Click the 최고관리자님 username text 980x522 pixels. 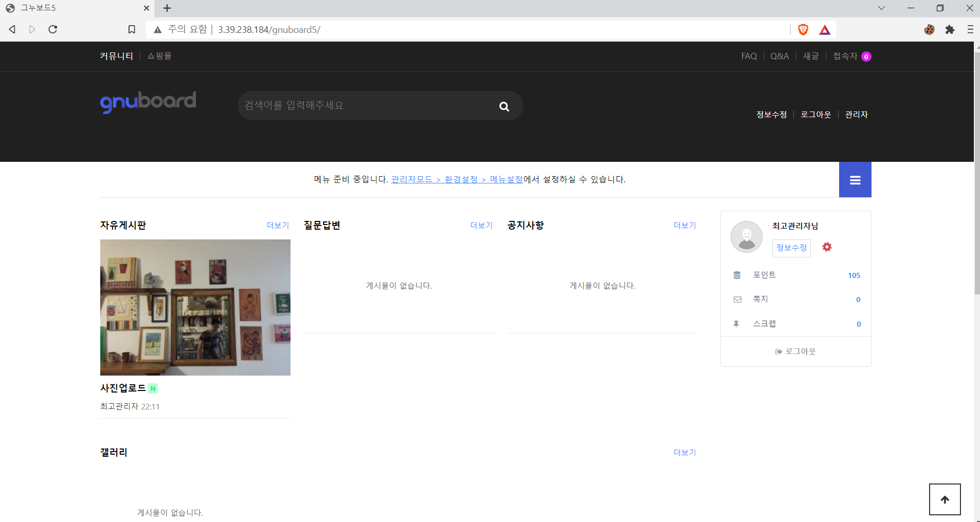point(795,226)
